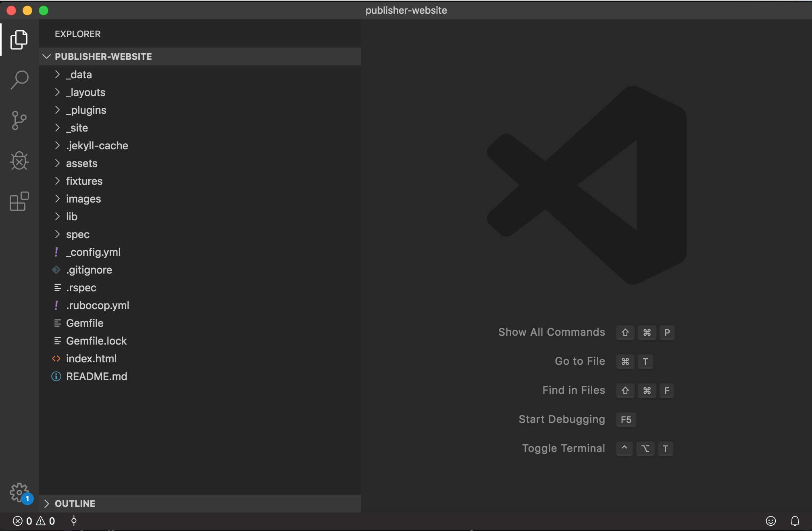Click Find in Files label
Screen dimensions: 812x531
tap(574, 390)
